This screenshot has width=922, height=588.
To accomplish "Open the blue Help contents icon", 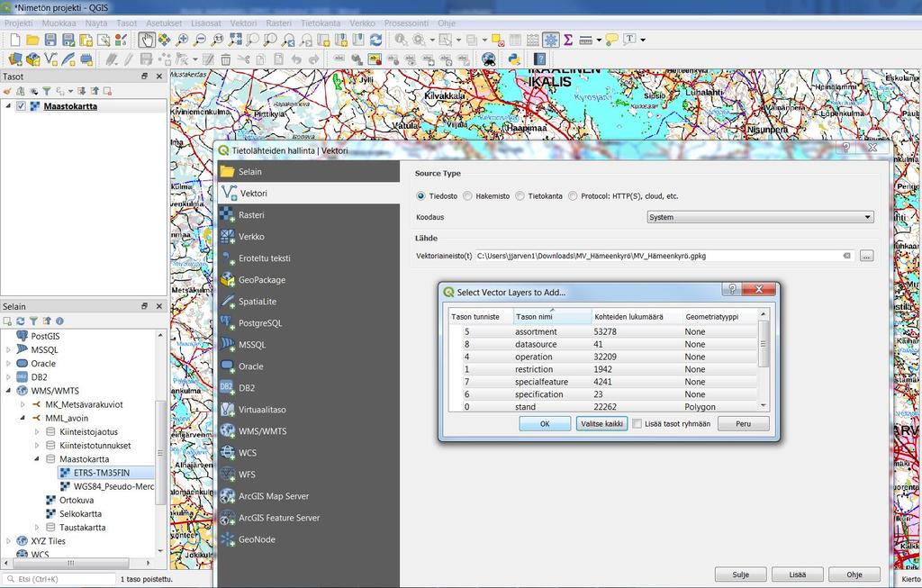I will [540, 59].
